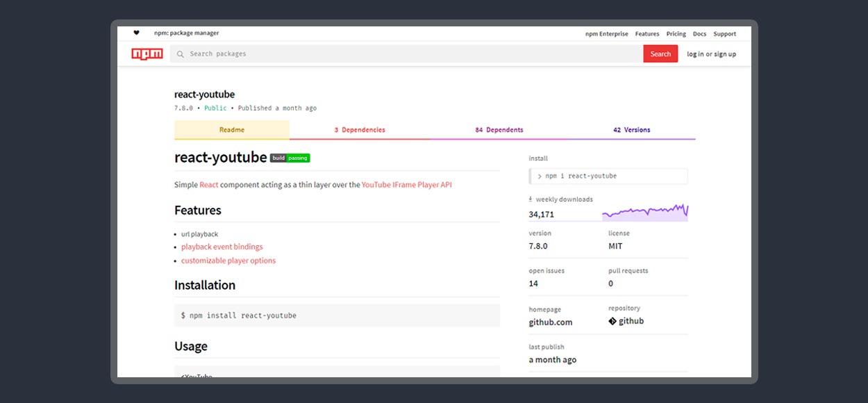This screenshot has width=868, height=403.
Task: Click the open issues count 14
Action: click(533, 283)
